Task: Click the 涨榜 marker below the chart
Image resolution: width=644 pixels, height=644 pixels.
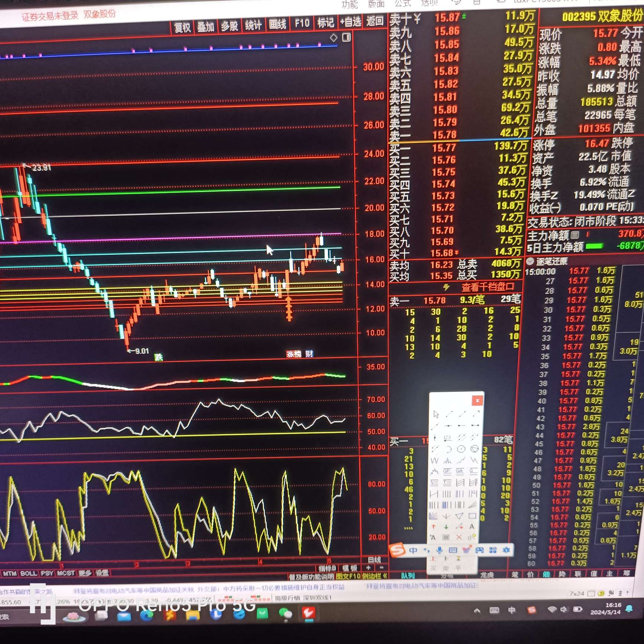Action: pos(294,354)
